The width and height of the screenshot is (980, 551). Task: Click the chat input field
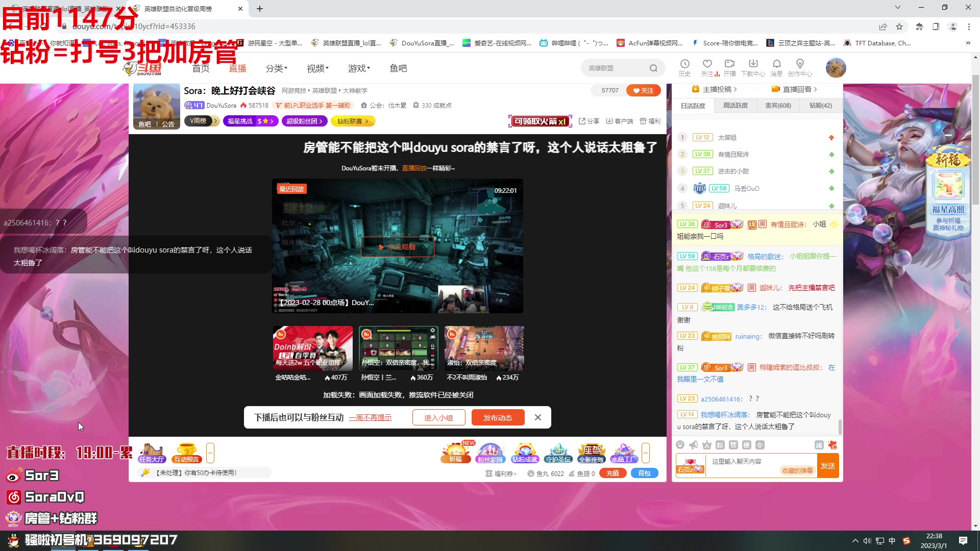coord(761,461)
